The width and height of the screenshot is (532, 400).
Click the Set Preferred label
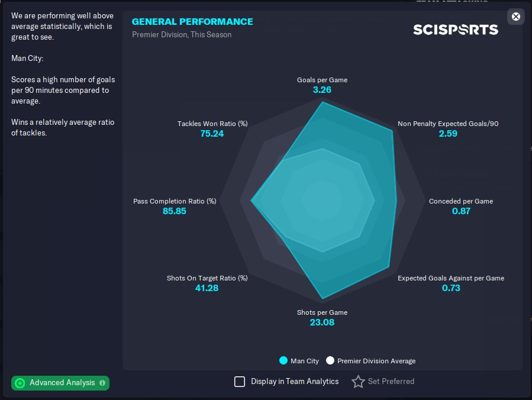click(x=391, y=382)
